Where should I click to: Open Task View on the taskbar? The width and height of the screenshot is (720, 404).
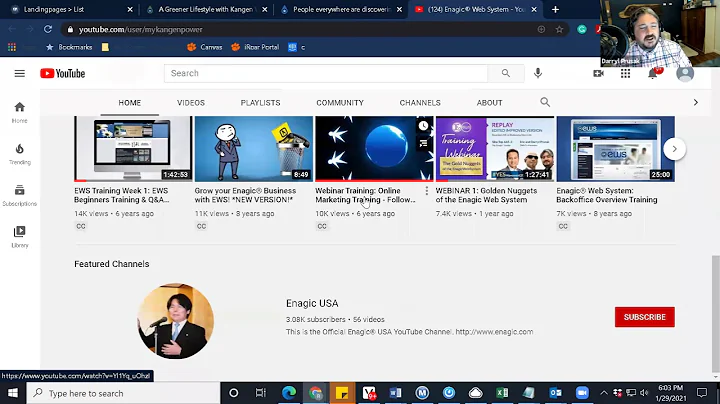tap(260, 393)
